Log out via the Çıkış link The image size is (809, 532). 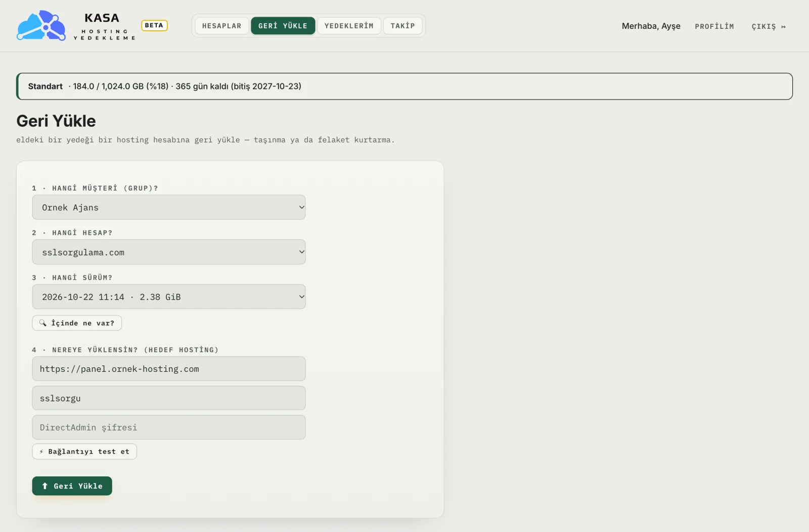(x=768, y=26)
